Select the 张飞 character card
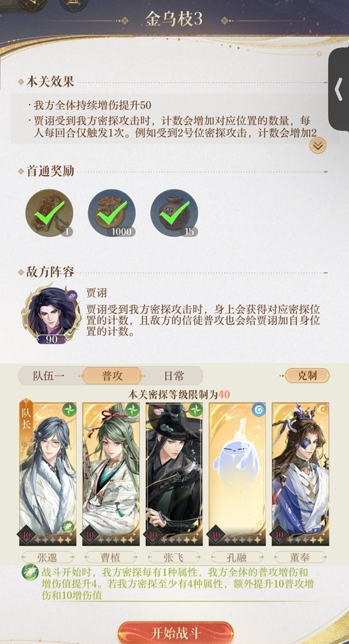This screenshot has height=644, width=349. 174,474
